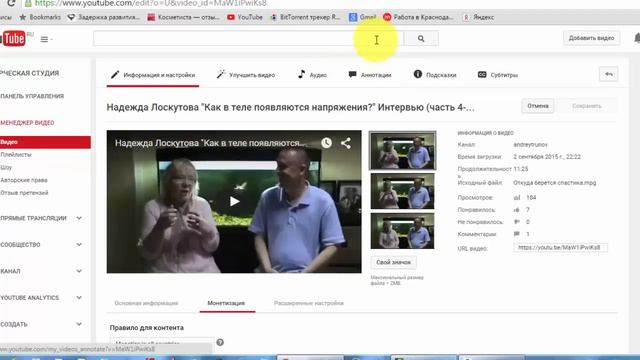Open the notifications bell

click(637, 38)
